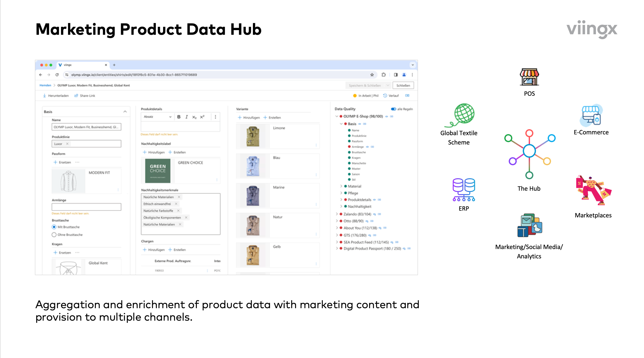Select the Ohne Brusttasche radio button

coord(54,235)
